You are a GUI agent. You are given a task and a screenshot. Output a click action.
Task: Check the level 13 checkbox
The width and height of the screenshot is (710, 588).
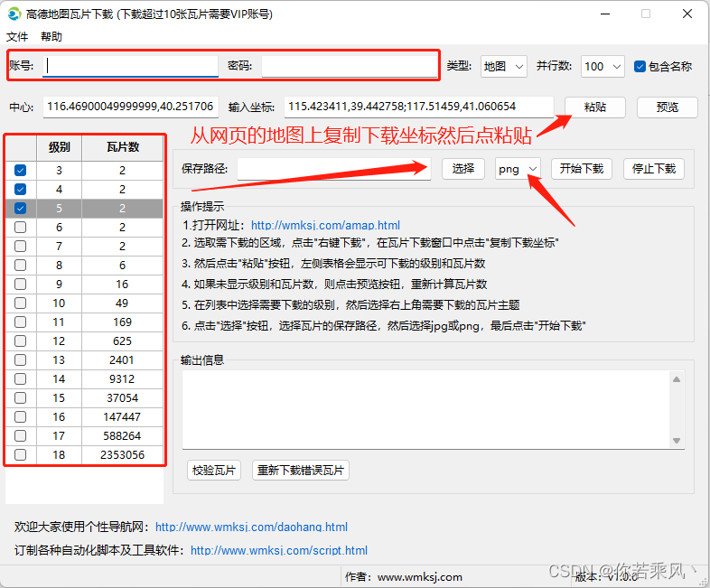(x=21, y=359)
